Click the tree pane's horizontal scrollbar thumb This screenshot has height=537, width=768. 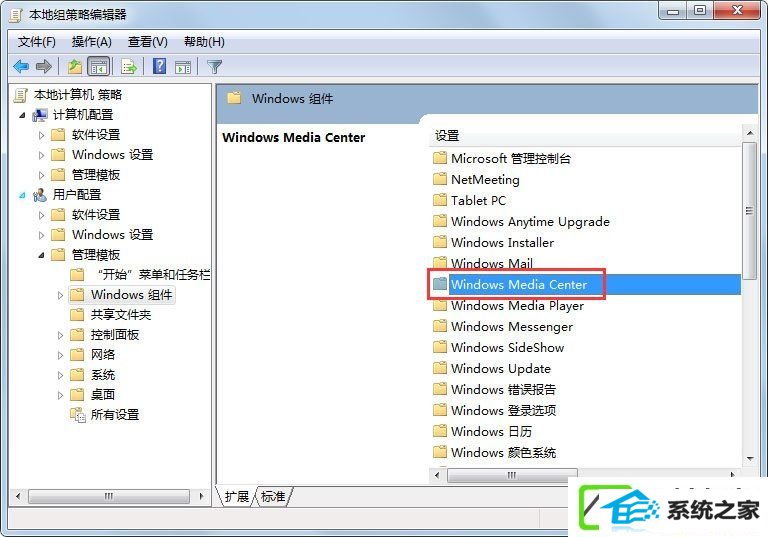[x=109, y=496]
